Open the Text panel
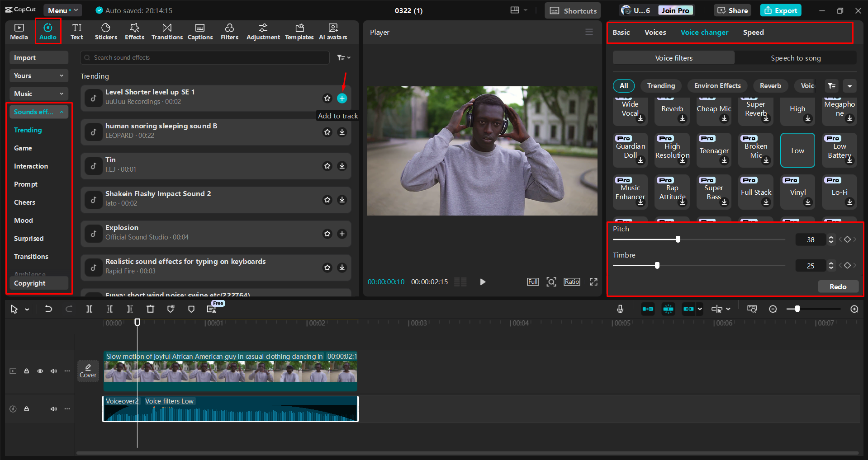Viewport: 868px width, 460px height. point(77,31)
